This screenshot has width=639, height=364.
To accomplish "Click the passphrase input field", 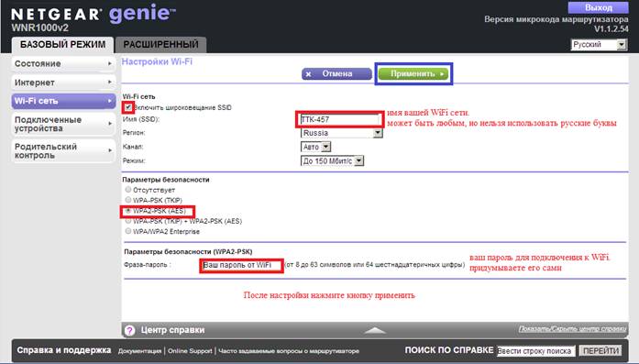I will tap(242, 265).
